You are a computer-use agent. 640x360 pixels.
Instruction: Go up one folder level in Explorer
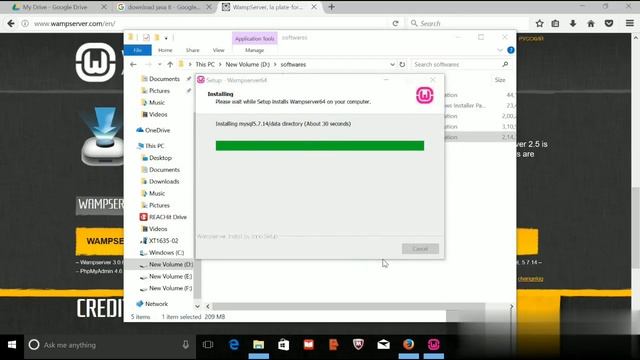pyautogui.click(x=170, y=64)
